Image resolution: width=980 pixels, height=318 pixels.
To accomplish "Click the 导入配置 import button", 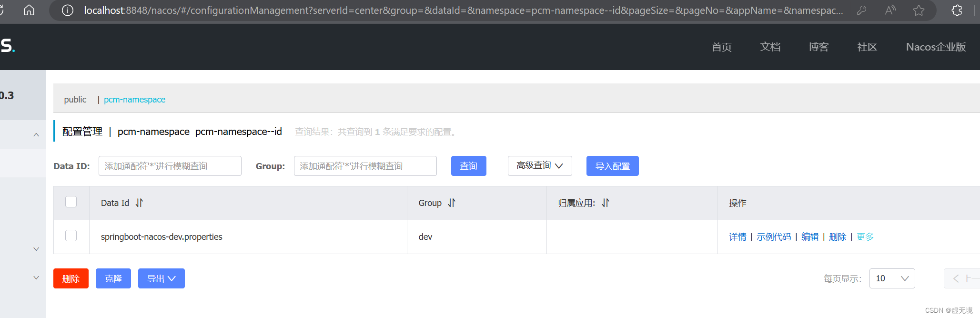I will [613, 166].
